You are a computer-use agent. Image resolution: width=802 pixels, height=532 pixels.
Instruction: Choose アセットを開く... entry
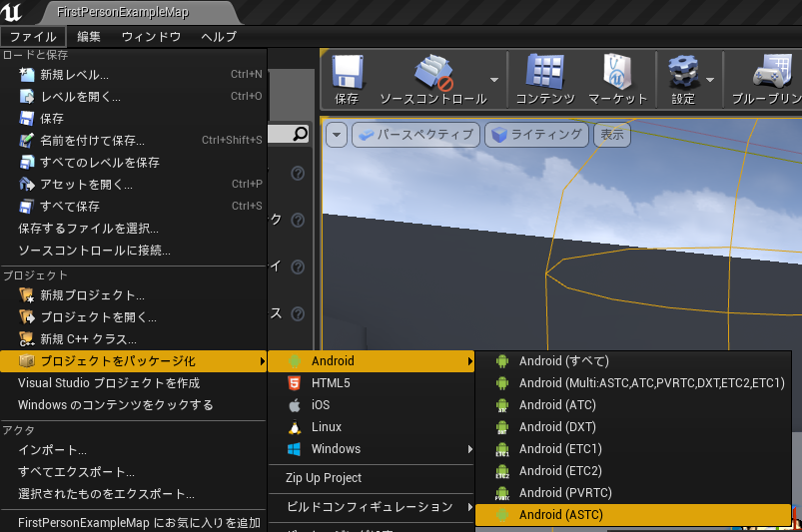[134, 185]
